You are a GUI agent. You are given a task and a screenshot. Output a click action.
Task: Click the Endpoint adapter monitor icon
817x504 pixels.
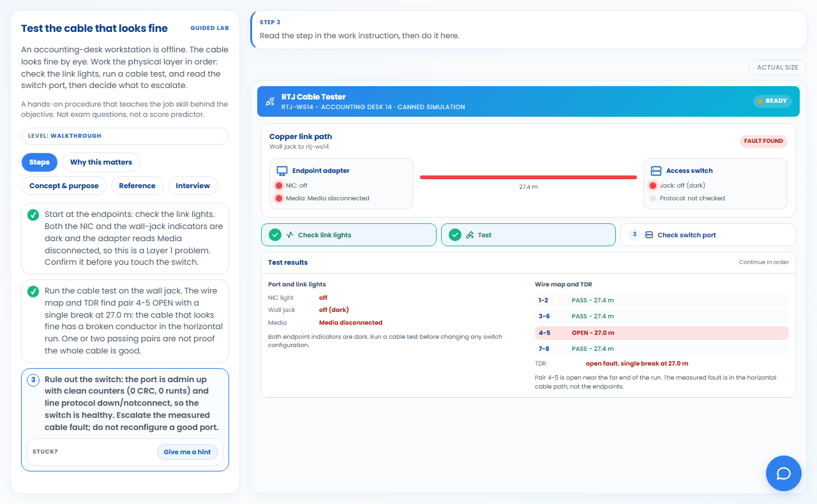[282, 171]
